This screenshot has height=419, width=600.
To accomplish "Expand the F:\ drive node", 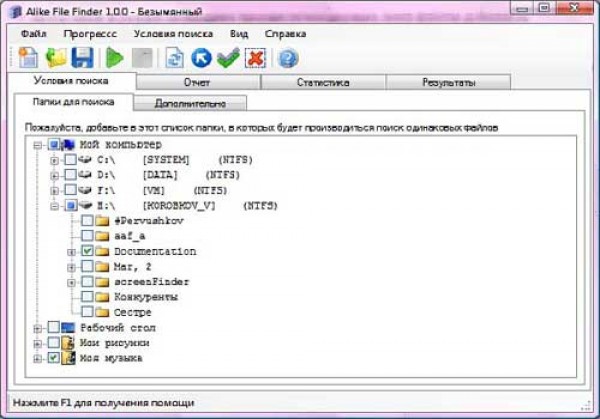I will coord(54,191).
